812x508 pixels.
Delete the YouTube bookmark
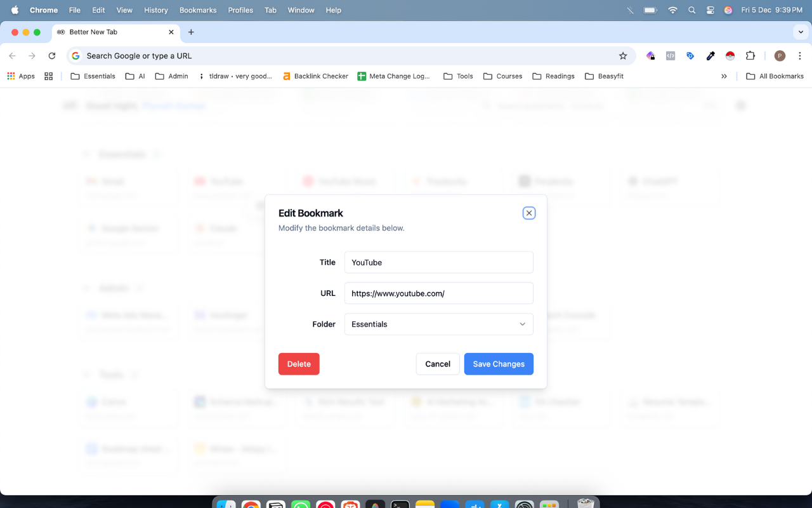pos(299,363)
